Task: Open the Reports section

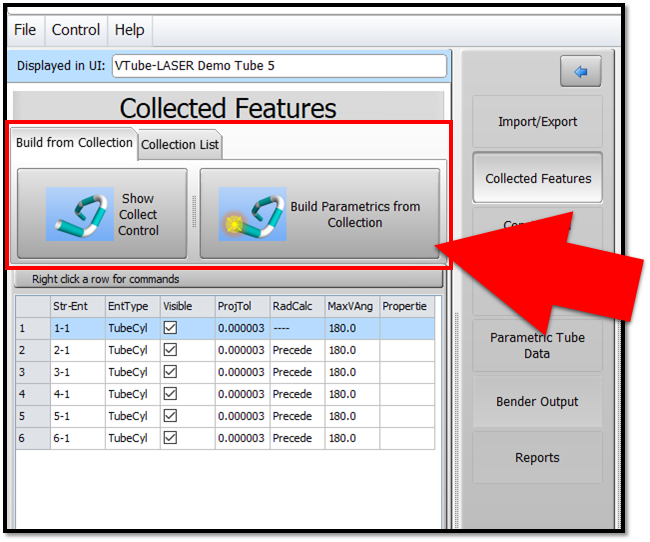Action: [x=537, y=458]
